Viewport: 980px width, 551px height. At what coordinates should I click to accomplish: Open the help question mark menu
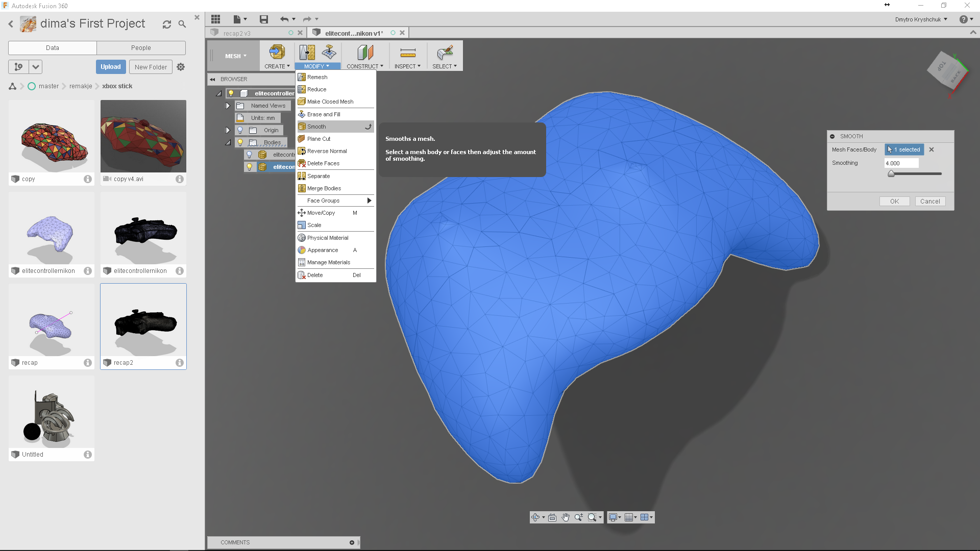(x=964, y=19)
